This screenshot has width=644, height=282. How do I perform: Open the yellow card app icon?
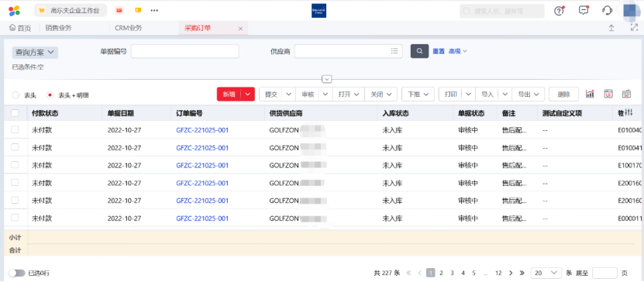138,10
